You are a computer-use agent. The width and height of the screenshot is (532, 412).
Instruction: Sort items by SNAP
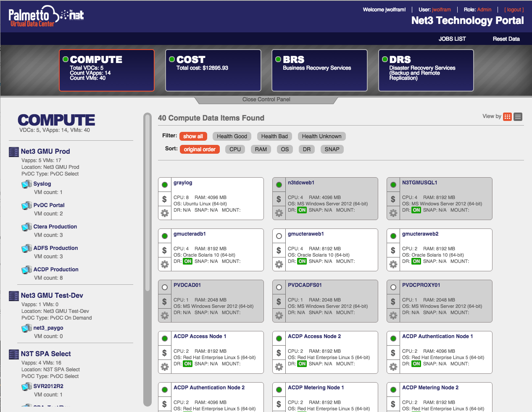click(x=332, y=149)
